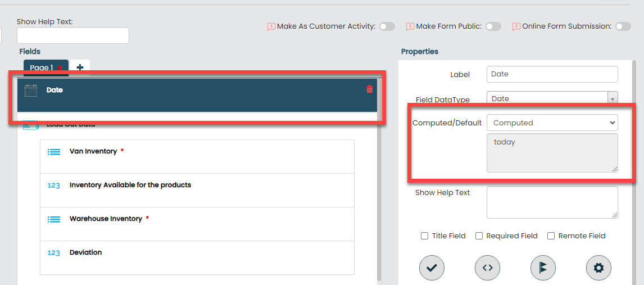Check the Remote Field checkbox
Image resolution: width=644 pixels, height=285 pixels.
[x=551, y=236]
